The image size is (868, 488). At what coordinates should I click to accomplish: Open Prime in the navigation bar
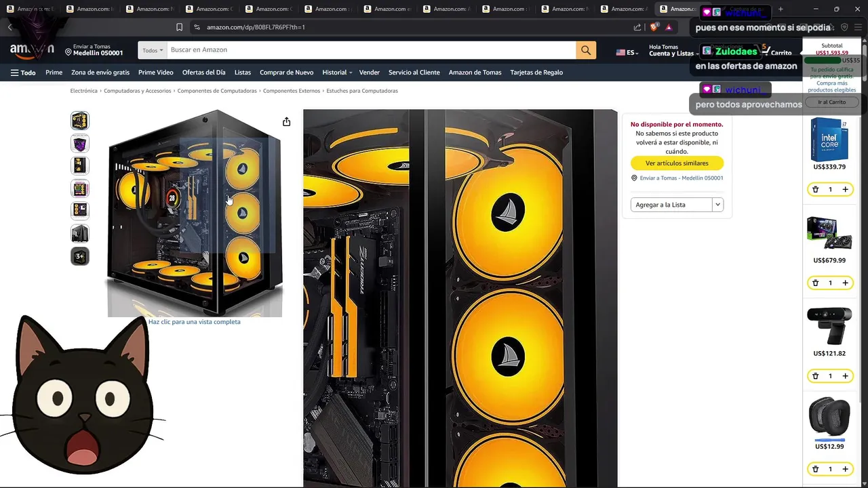point(54,73)
